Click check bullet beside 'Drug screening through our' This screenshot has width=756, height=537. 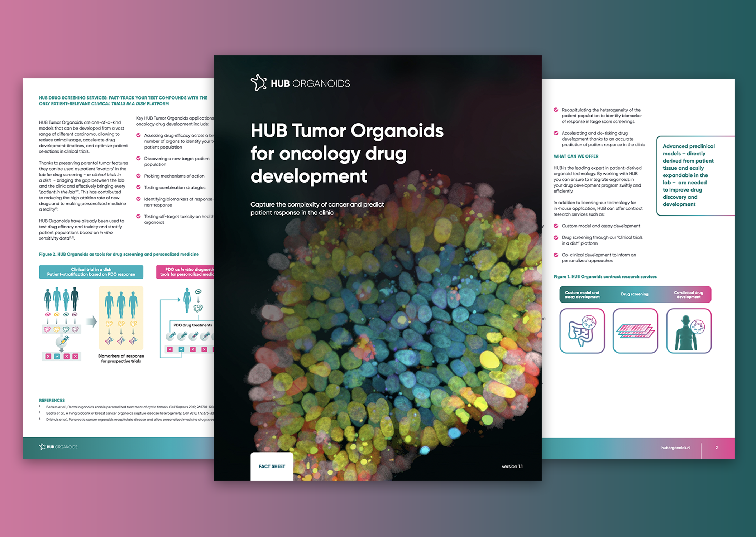(556, 237)
